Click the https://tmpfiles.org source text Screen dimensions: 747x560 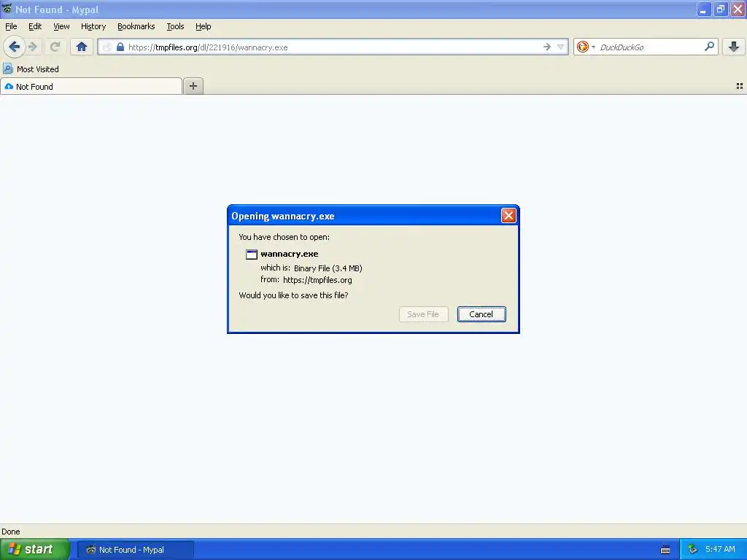coord(317,280)
